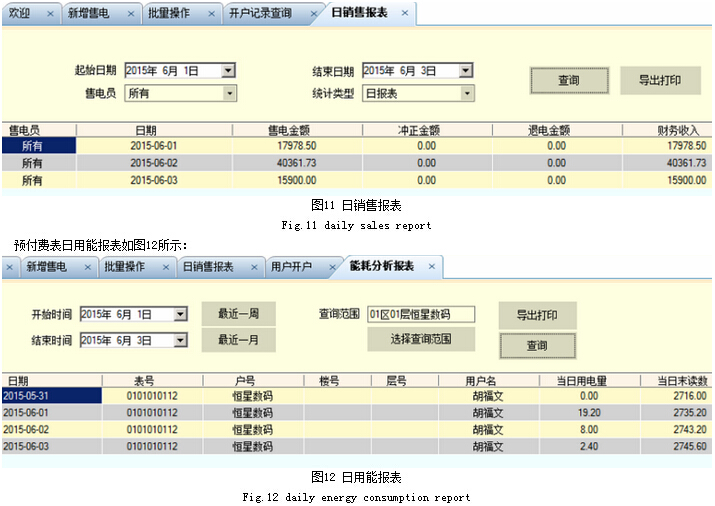
Task: Click 查询 button in sales report
Action: [x=570, y=81]
